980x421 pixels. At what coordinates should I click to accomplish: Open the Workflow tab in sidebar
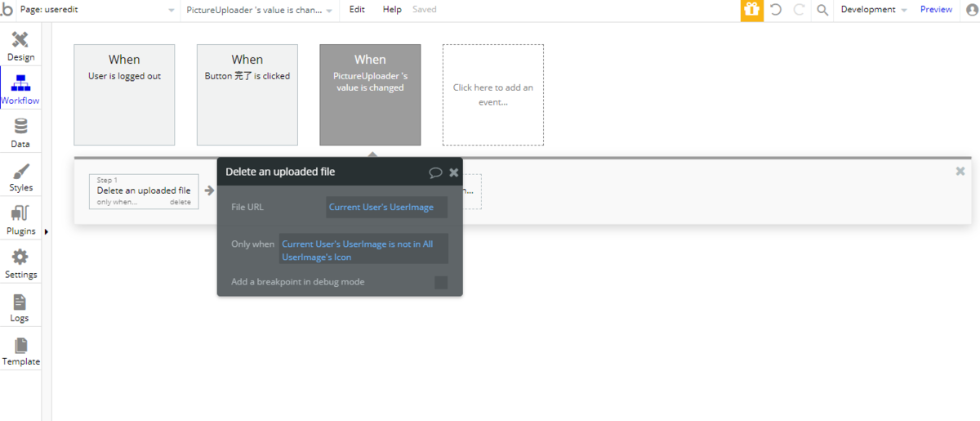coord(20,89)
